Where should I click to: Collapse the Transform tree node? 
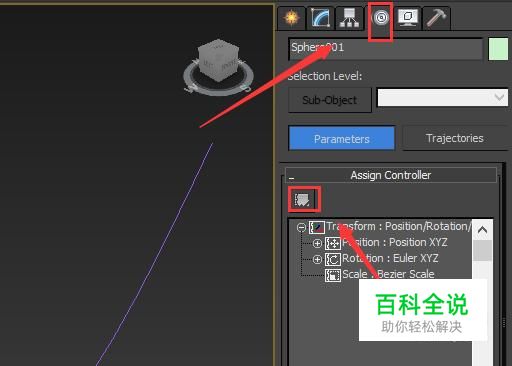tap(301, 227)
